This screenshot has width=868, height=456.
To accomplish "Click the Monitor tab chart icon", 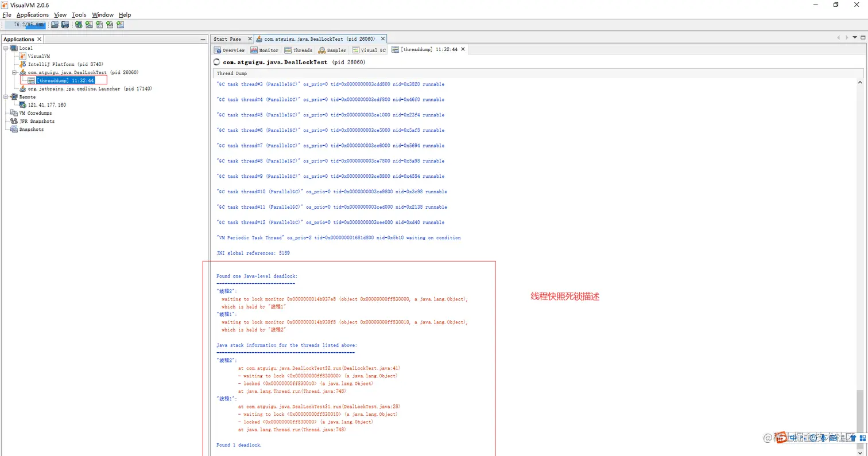I will pos(254,50).
